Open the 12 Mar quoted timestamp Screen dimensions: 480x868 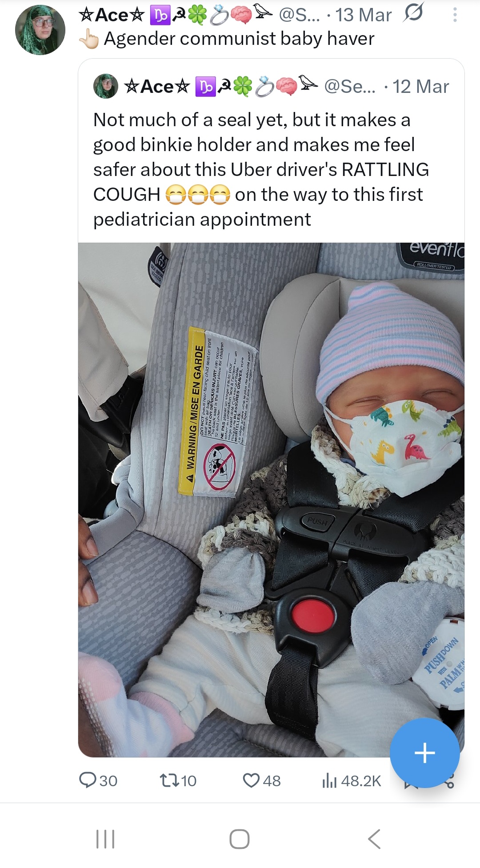tap(421, 86)
